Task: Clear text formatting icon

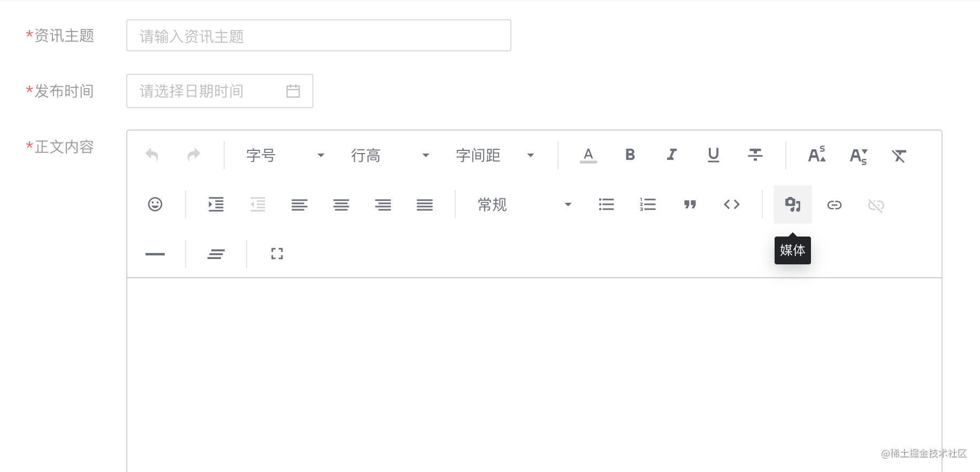Action: coord(899,156)
